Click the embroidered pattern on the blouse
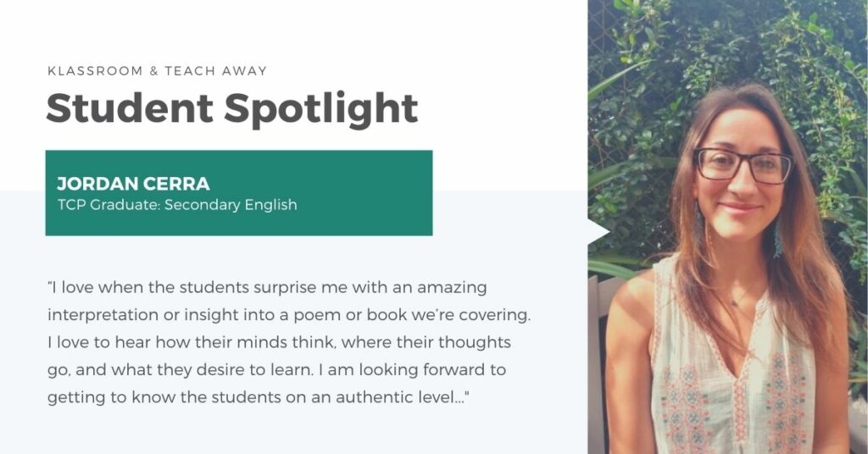 [786, 399]
